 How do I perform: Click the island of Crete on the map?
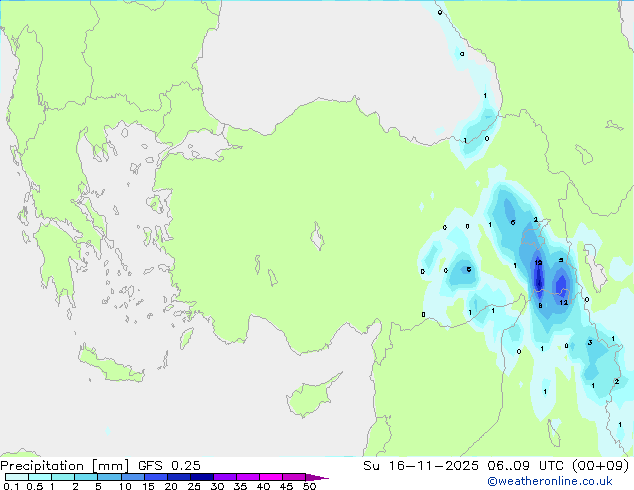pos(110,365)
